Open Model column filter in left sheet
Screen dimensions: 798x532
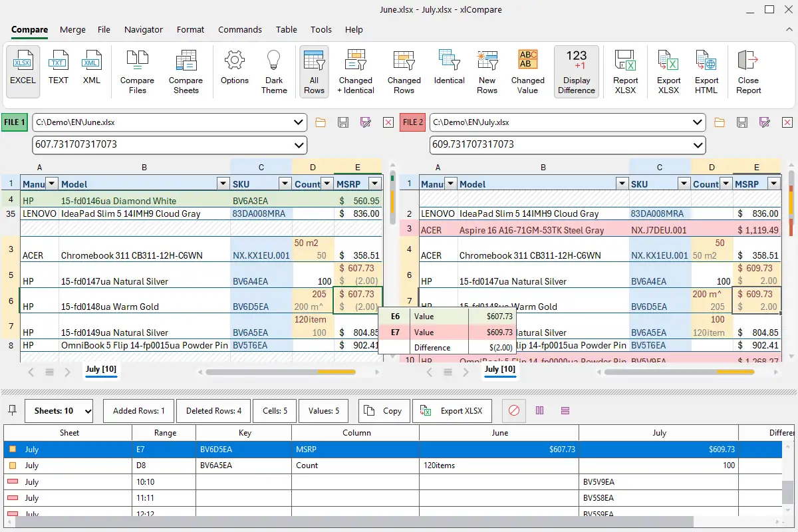(x=223, y=184)
